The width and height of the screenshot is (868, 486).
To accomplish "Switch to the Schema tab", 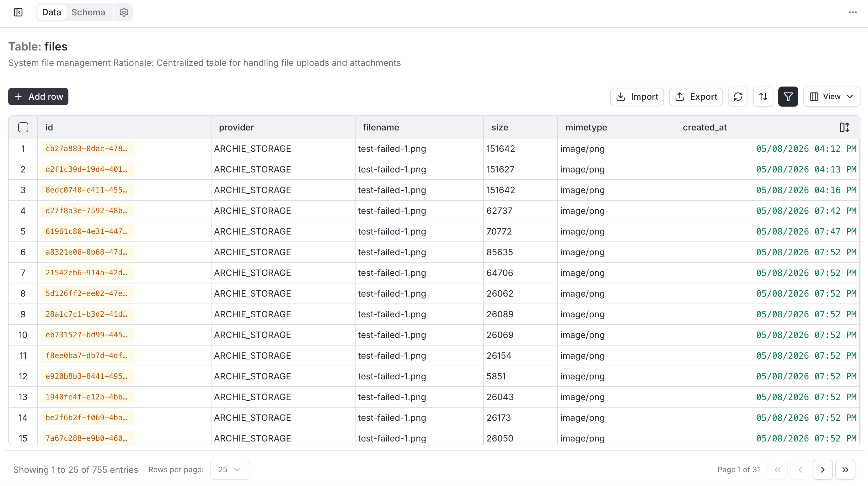I will click(88, 13).
